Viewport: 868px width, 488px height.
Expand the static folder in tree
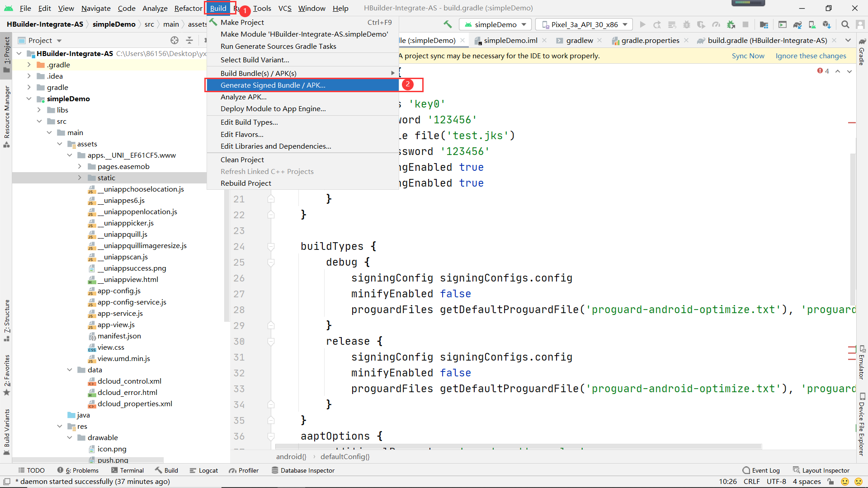80,178
